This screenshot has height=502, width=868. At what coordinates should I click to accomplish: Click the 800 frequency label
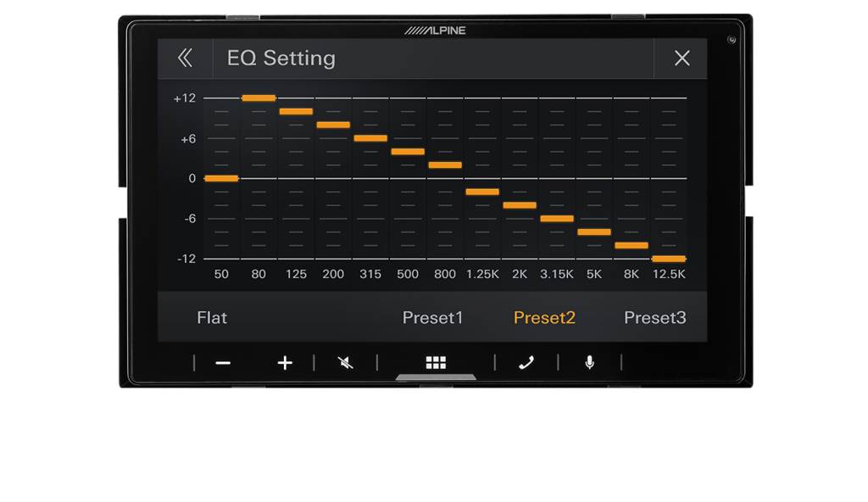pyautogui.click(x=445, y=274)
